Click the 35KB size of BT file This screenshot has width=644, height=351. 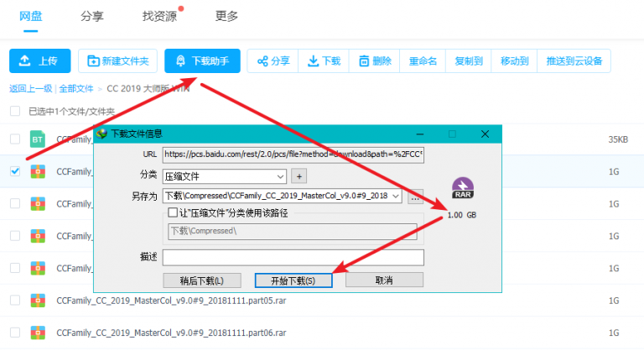[618, 139]
